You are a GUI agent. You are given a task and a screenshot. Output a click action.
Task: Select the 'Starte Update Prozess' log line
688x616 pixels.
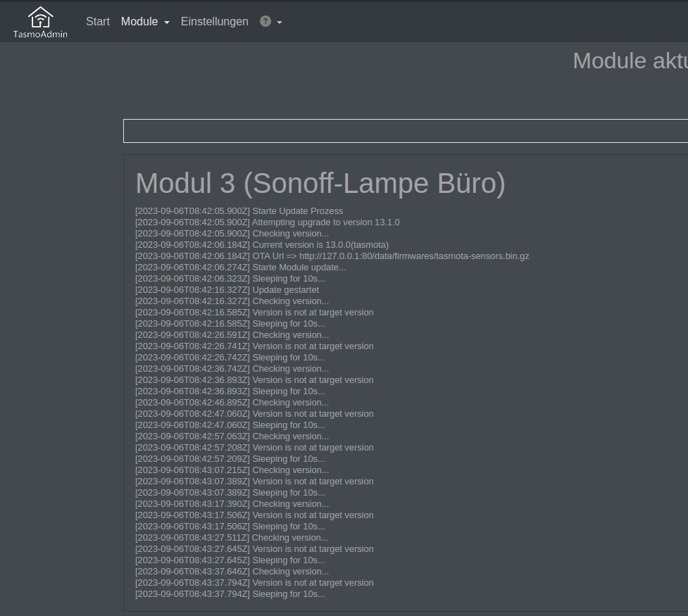tap(239, 211)
